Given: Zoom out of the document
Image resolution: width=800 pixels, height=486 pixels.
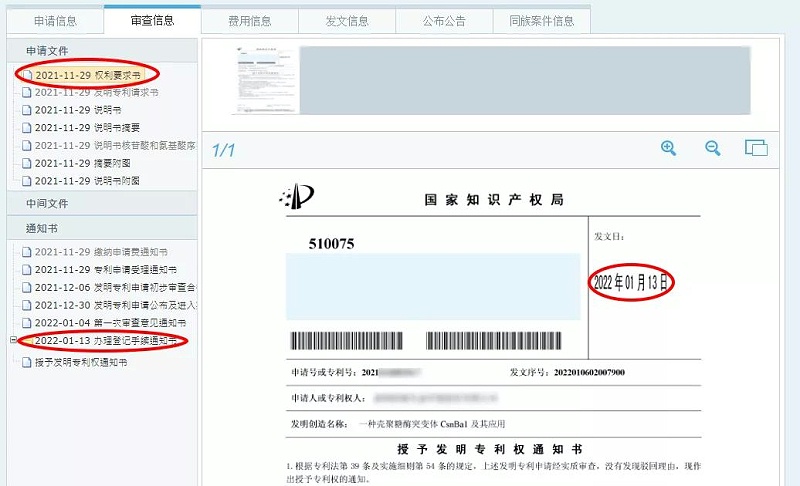Looking at the screenshot, I should (x=712, y=148).
